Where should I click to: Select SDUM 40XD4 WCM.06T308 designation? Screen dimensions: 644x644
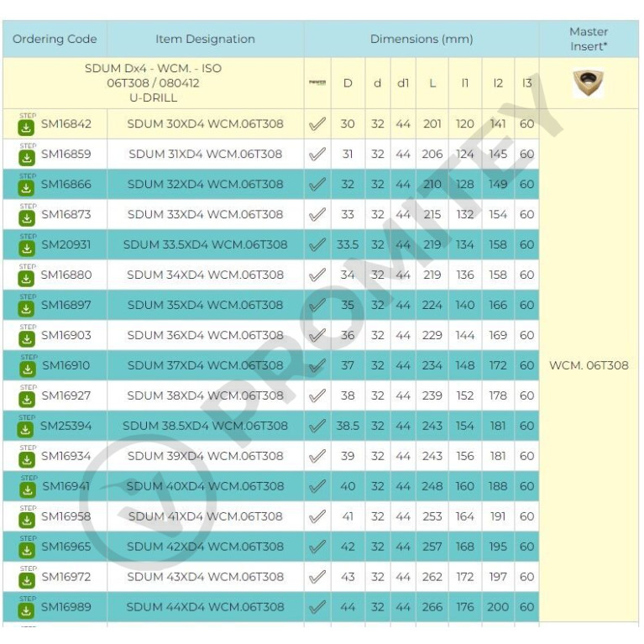click(205, 486)
